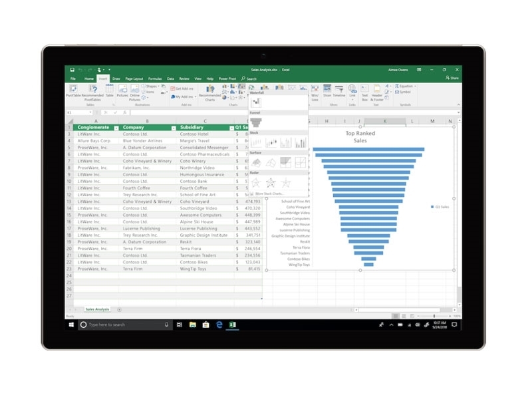Image resolution: width=532 pixels, height=399 pixels.
Task: Expand the Shapes dropdown
Action: 158,86
